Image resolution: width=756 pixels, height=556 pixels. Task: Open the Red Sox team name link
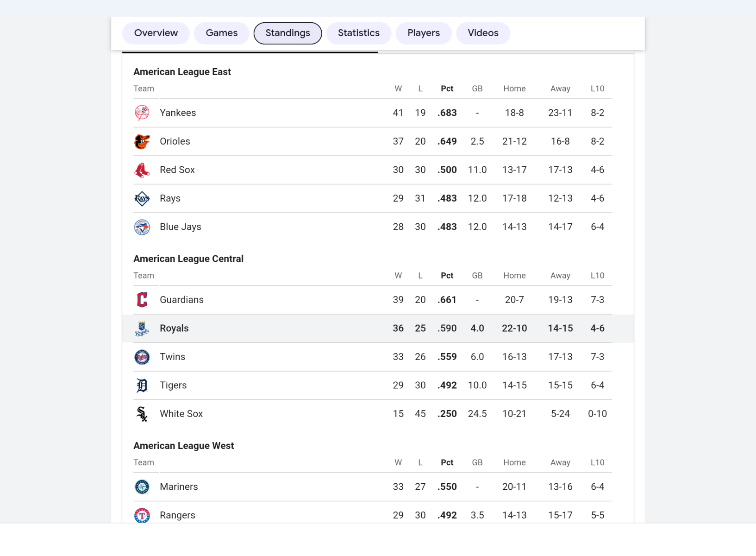pos(177,170)
